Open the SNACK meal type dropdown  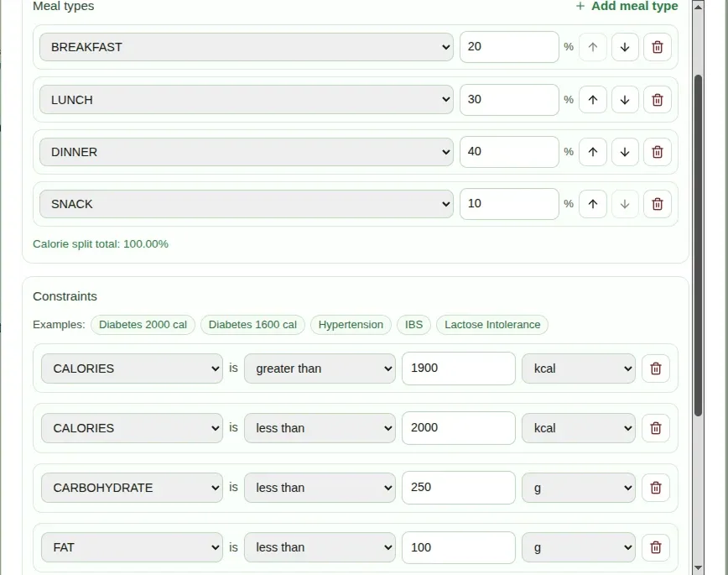pos(247,204)
